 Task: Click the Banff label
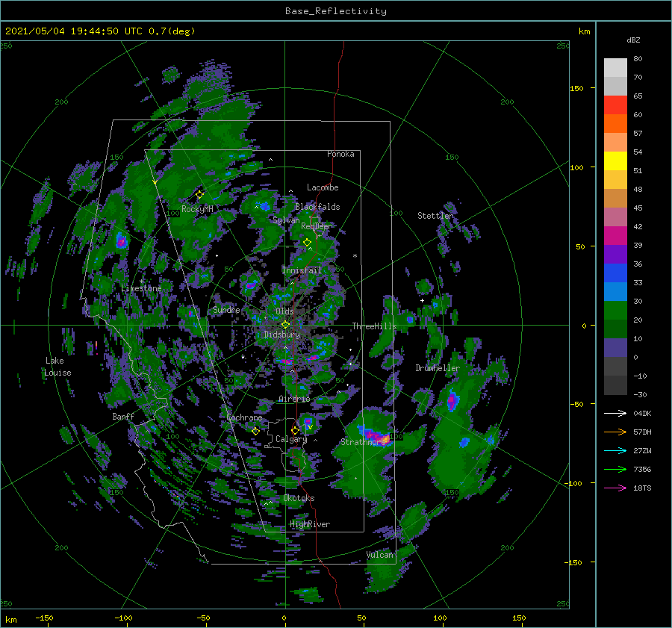point(123,416)
